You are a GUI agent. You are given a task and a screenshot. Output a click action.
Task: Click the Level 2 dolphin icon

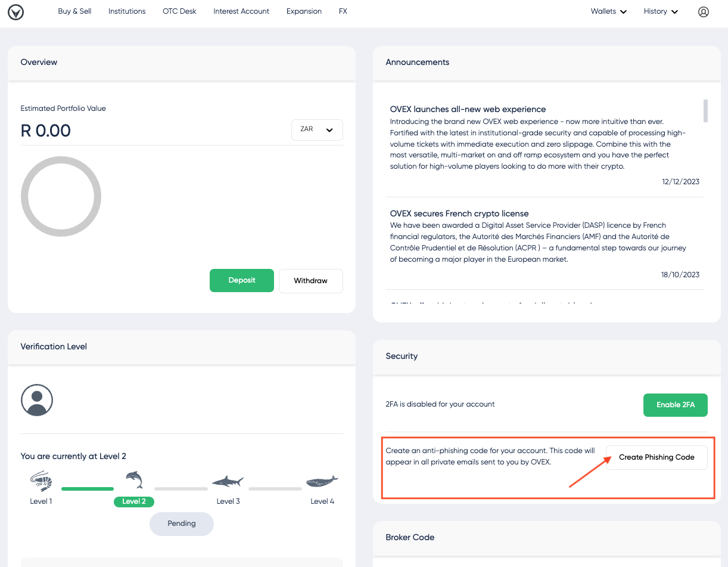[134, 480]
